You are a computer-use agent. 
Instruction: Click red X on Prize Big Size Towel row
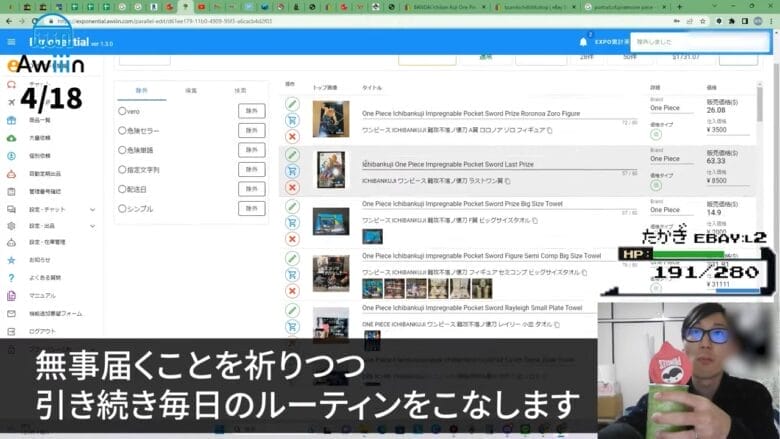[292, 239]
